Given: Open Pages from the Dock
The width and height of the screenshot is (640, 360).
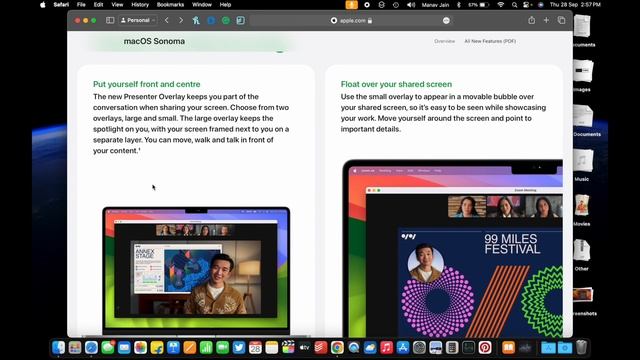Looking at the screenshot, I should [x=189, y=347].
